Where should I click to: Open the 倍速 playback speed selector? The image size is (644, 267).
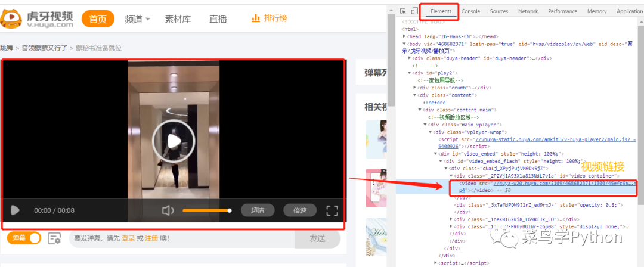[300, 210]
